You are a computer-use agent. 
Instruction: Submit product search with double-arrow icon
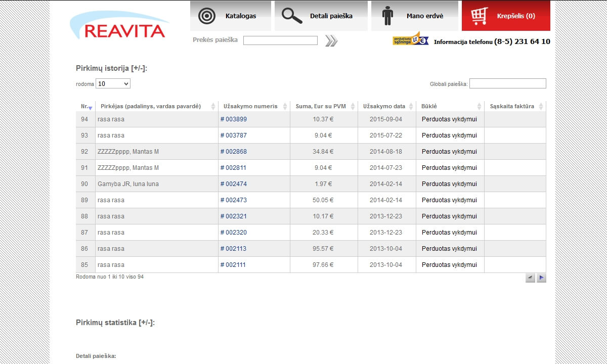click(x=331, y=41)
